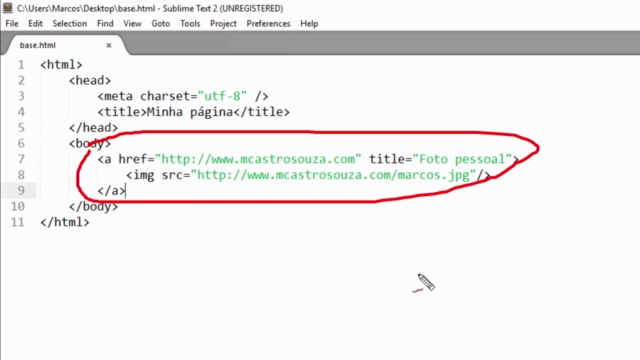Click line number 8 in gutter
This screenshot has width=640, height=360.
pyautogui.click(x=21, y=175)
